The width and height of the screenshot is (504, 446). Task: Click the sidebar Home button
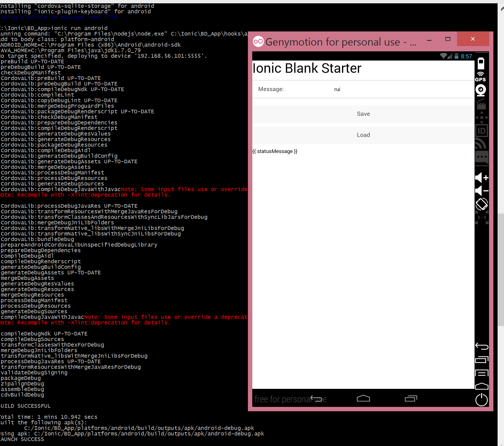pos(481,386)
